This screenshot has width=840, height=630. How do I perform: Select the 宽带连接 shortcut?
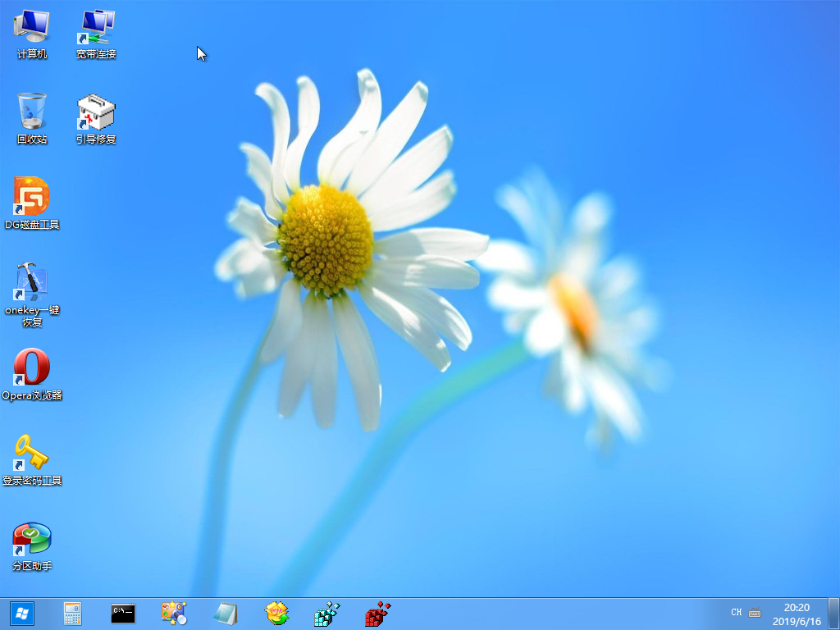[x=96, y=33]
